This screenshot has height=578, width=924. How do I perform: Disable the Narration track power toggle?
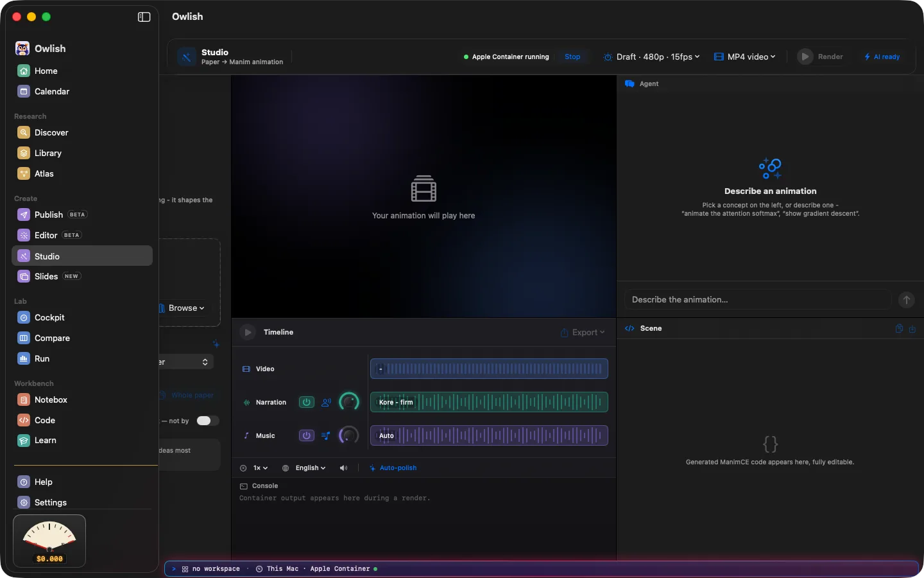(x=307, y=402)
